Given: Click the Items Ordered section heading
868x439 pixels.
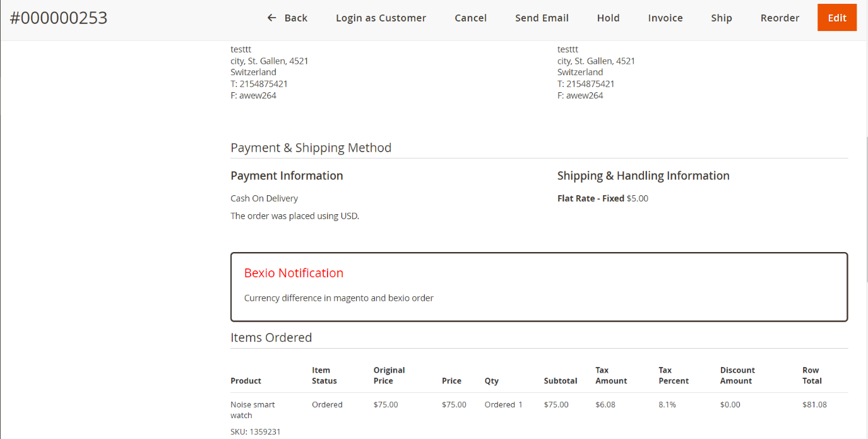Looking at the screenshot, I should (271, 337).
